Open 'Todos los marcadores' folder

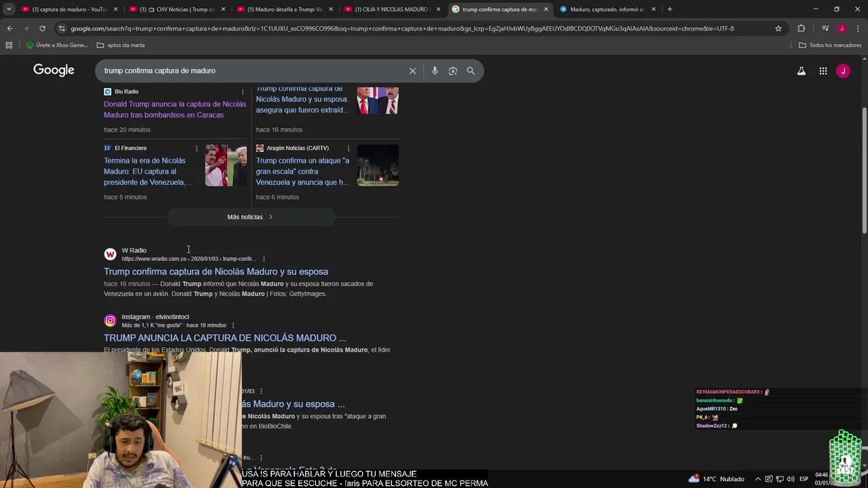click(x=830, y=45)
